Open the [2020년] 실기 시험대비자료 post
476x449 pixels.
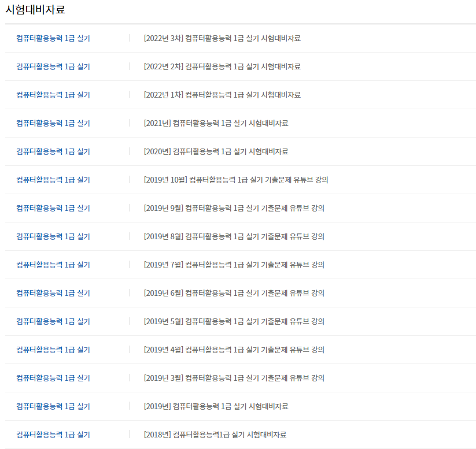coord(216,152)
